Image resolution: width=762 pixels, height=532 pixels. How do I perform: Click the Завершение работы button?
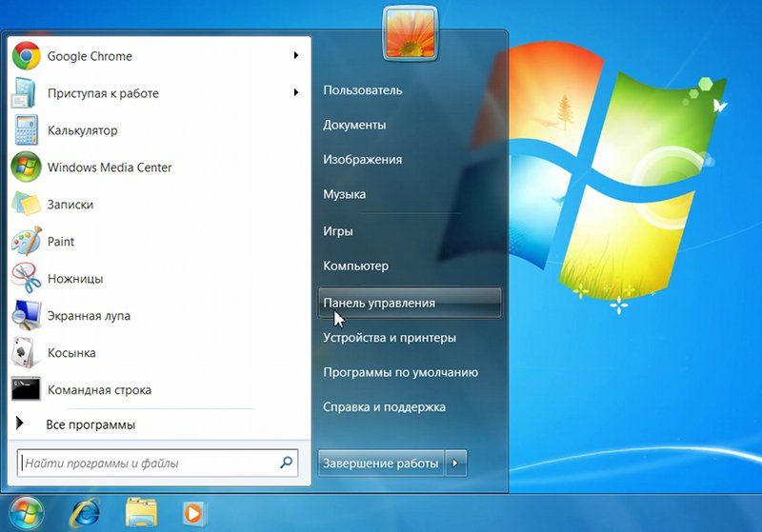click(x=381, y=463)
